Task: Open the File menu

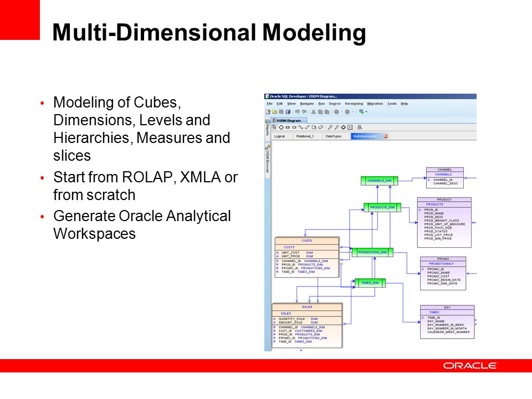Action: pos(270,104)
